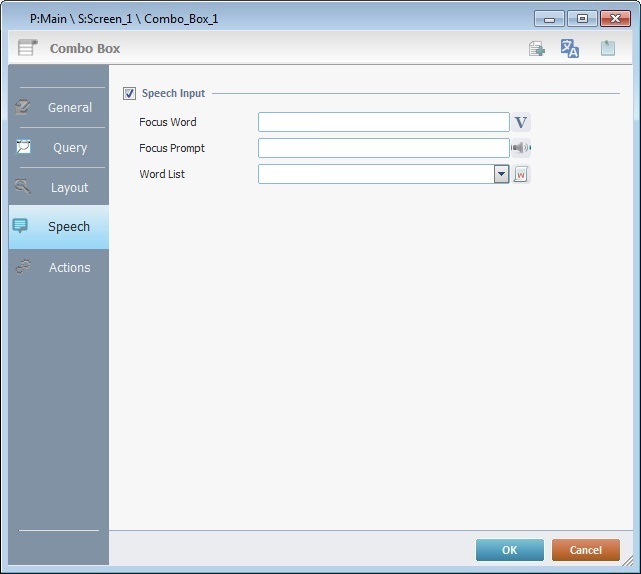This screenshot has width=641, height=574.
Task: Uncheck the Speech Input checkbox
Action: click(x=129, y=94)
